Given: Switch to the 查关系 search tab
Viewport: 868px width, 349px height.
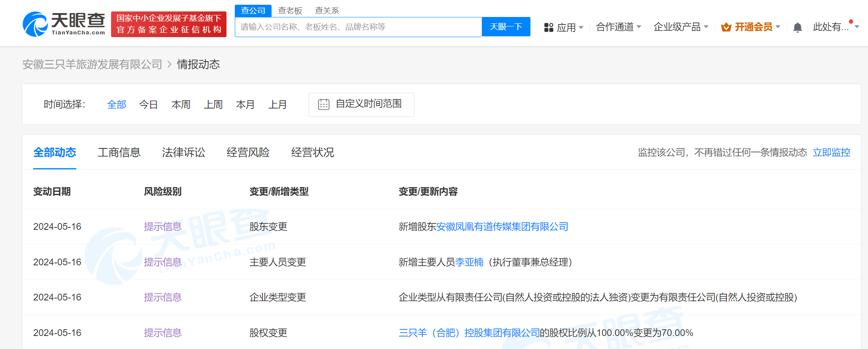Looking at the screenshot, I should [327, 11].
